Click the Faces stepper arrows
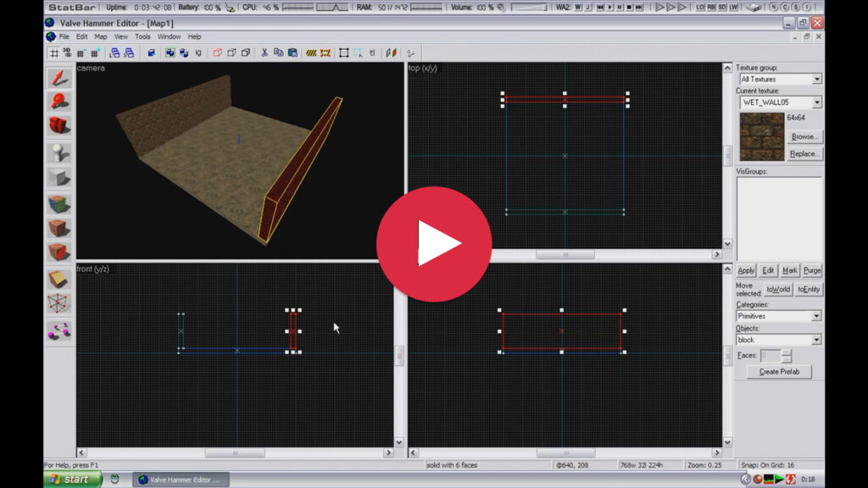Image resolution: width=868 pixels, height=488 pixels. tap(786, 356)
